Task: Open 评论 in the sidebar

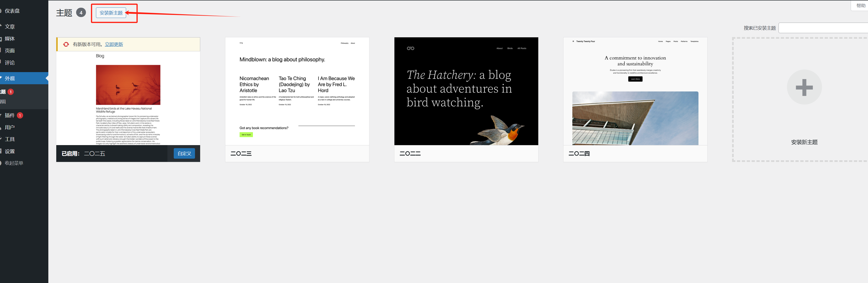Action: pos(10,63)
